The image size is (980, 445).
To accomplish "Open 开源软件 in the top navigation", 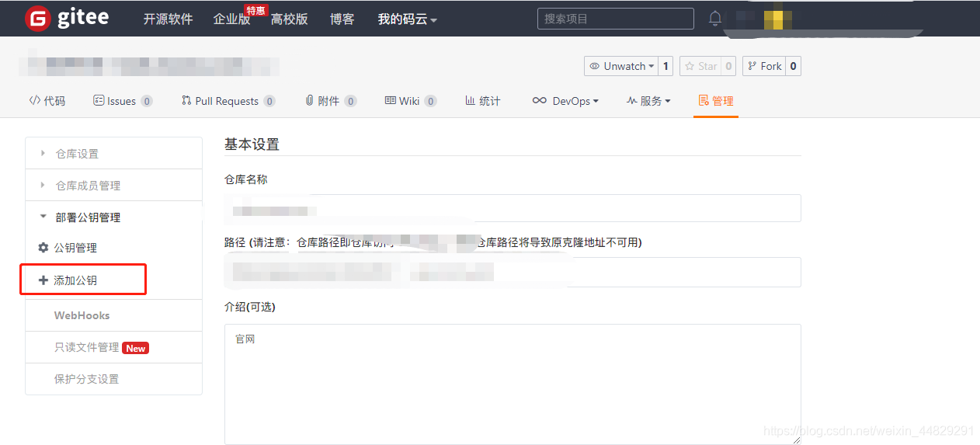I will point(168,19).
